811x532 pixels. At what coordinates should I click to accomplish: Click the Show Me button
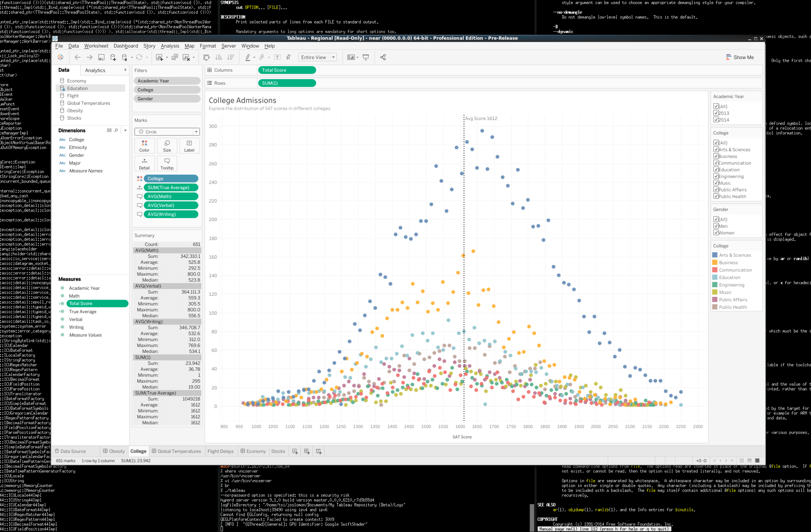740,57
